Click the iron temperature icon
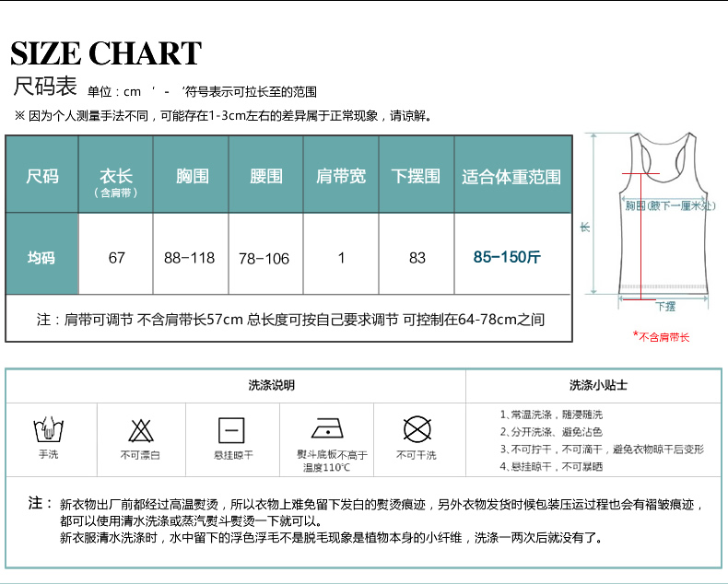Screen dimensions: 728x584 coord(327,427)
